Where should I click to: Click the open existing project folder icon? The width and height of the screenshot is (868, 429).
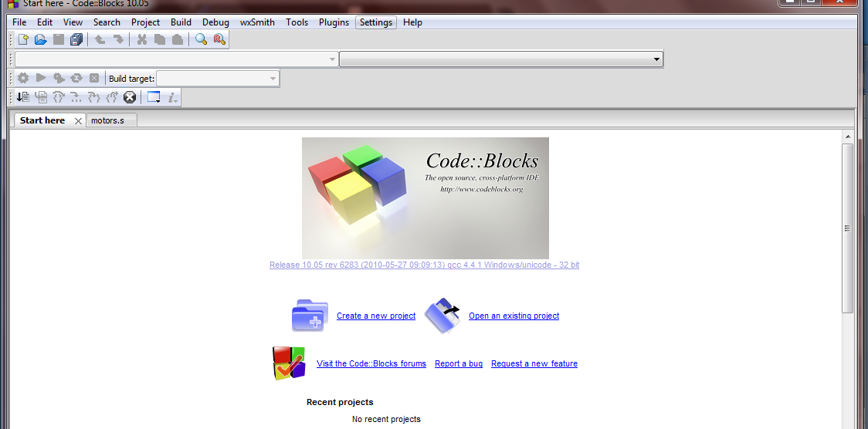442,316
